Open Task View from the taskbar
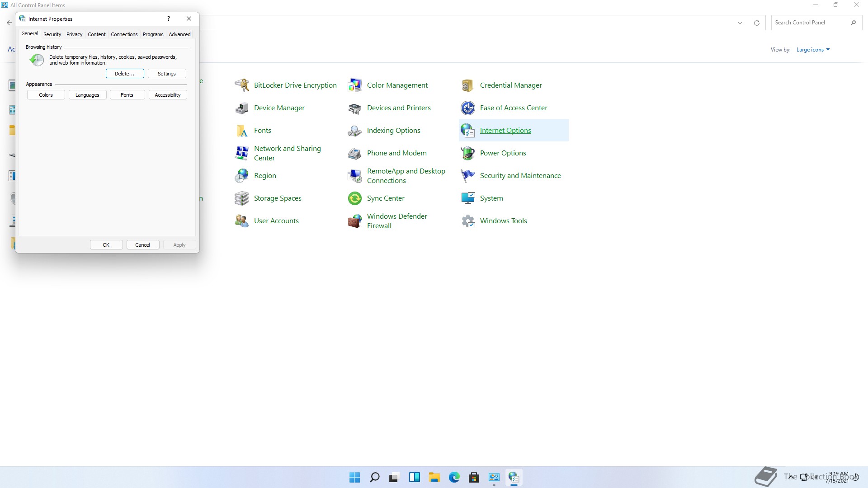 [395, 477]
